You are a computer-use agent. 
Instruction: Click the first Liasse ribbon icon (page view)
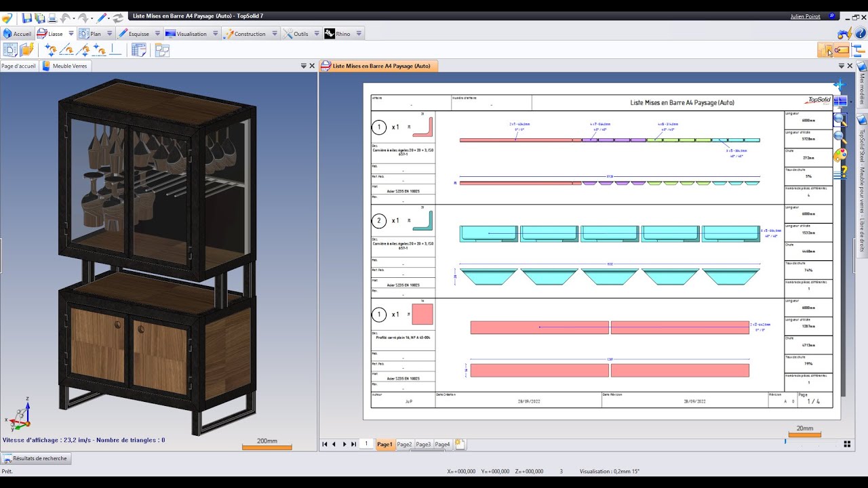pyautogui.click(x=10, y=49)
